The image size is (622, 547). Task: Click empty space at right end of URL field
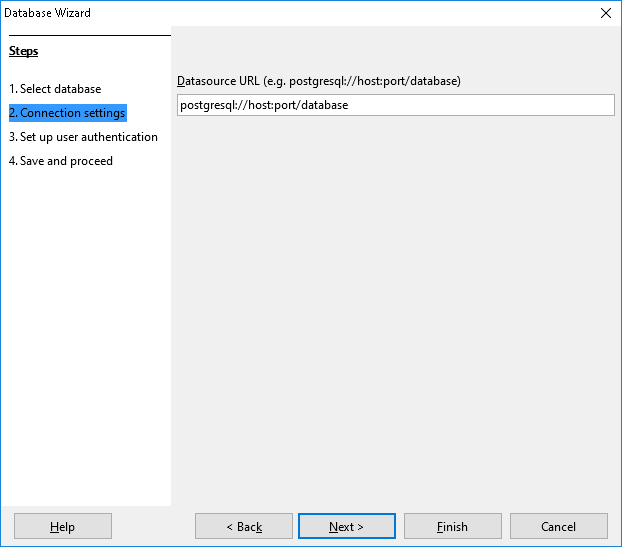click(x=560, y=105)
